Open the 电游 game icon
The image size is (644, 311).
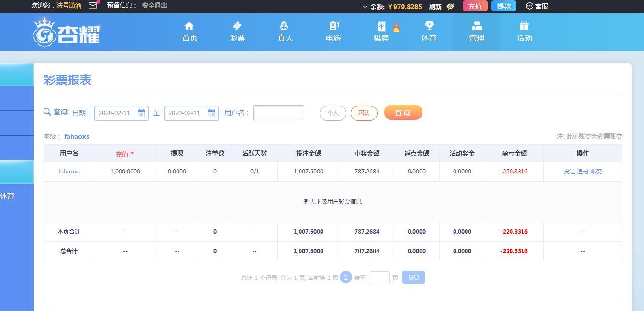333,26
